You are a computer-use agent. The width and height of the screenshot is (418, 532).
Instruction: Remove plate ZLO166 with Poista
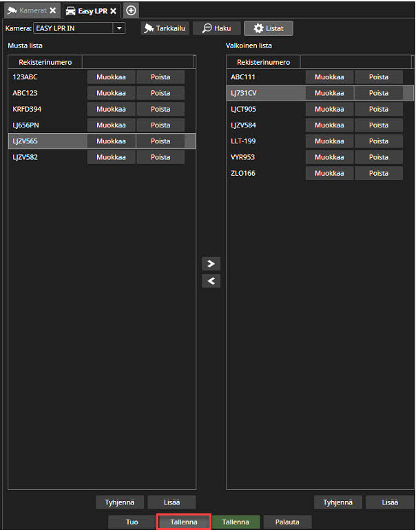379,173
